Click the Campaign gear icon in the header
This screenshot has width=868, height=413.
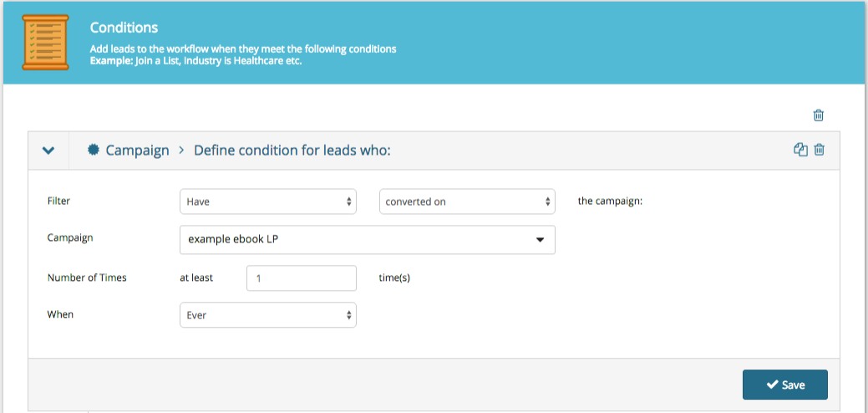point(93,150)
